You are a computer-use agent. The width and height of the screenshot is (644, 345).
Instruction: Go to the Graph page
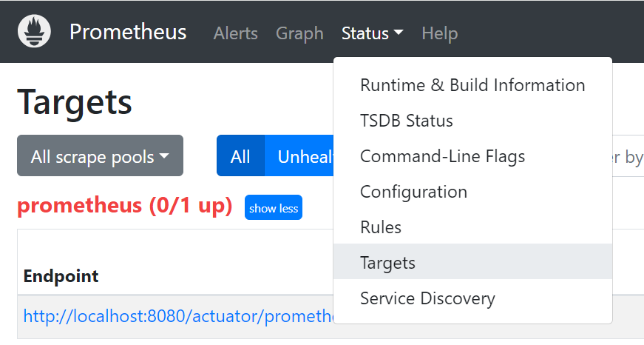pos(300,33)
